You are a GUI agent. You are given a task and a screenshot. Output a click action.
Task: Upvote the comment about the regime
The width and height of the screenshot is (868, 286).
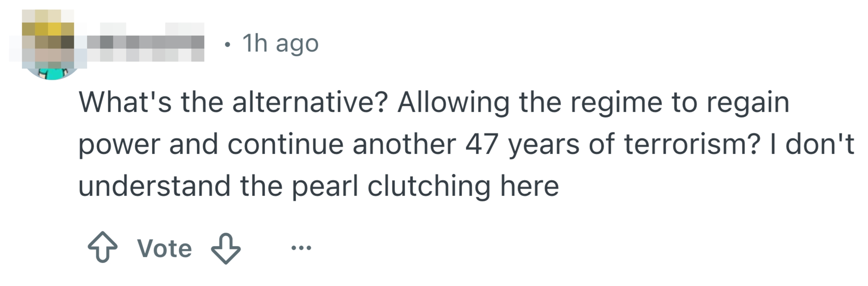click(x=102, y=247)
